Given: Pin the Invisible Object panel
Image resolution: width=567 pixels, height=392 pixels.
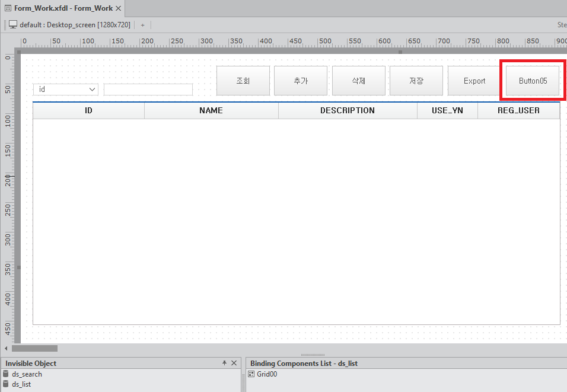Looking at the screenshot, I should (225, 363).
